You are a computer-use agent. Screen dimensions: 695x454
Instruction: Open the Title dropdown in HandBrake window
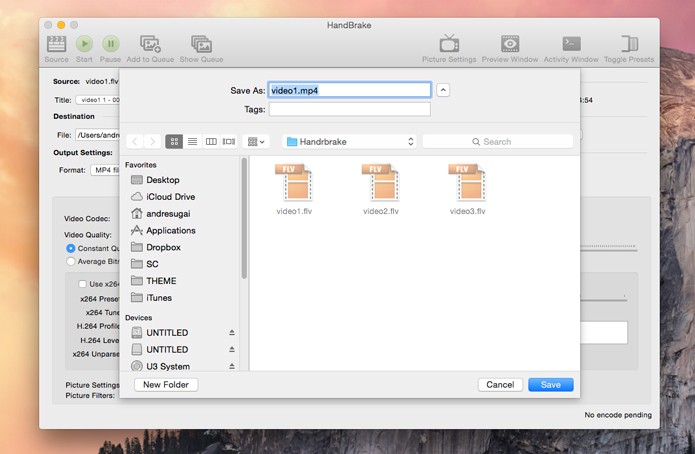(98, 100)
